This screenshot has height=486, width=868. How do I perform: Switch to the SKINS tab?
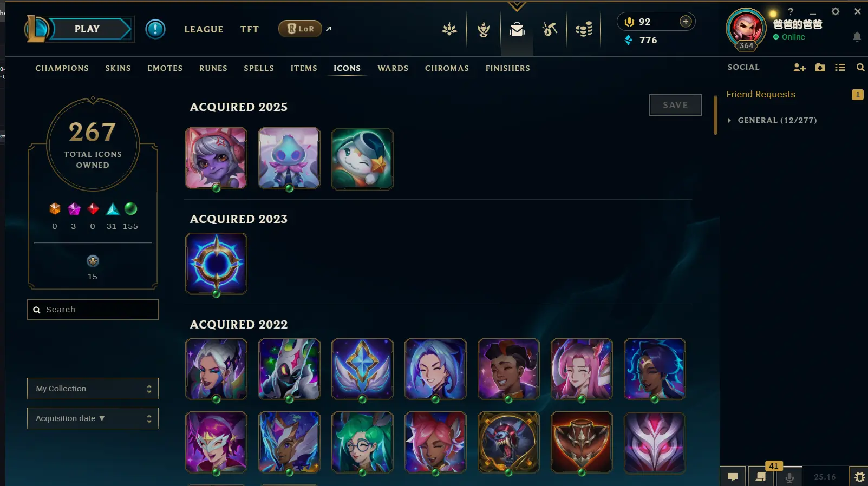point(118,68)
